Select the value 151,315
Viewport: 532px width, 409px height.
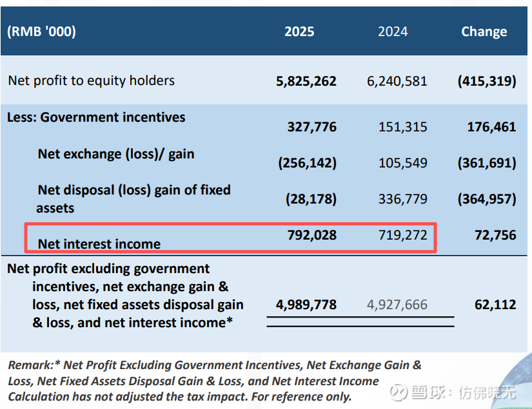[403, 127]
